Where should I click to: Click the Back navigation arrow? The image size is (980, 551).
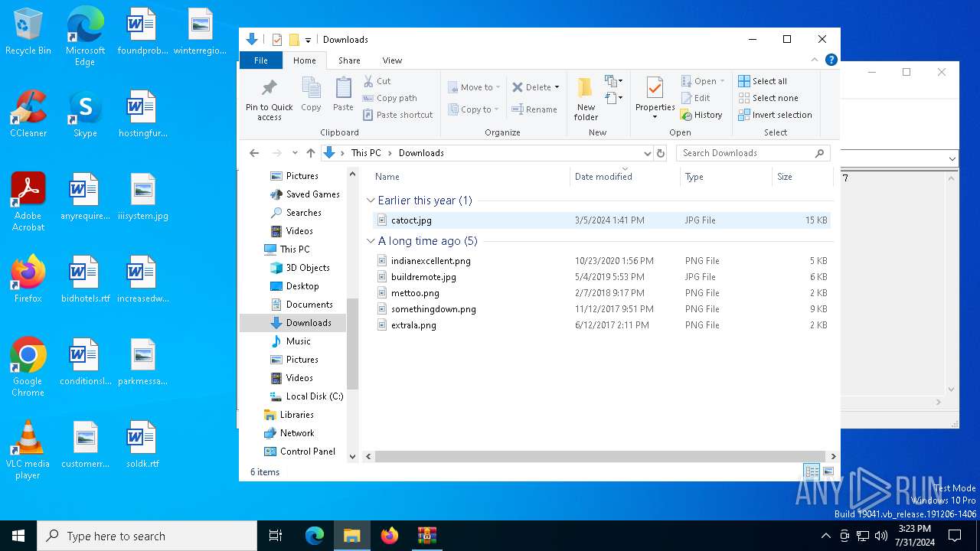(x=254, y=153)
